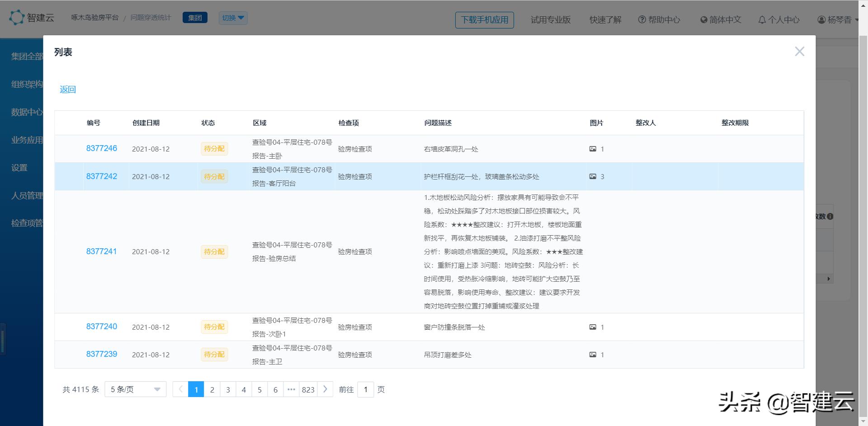Open the 切换 dropdown menu
This screenshot has height=426, width=868.
point(233,18)
